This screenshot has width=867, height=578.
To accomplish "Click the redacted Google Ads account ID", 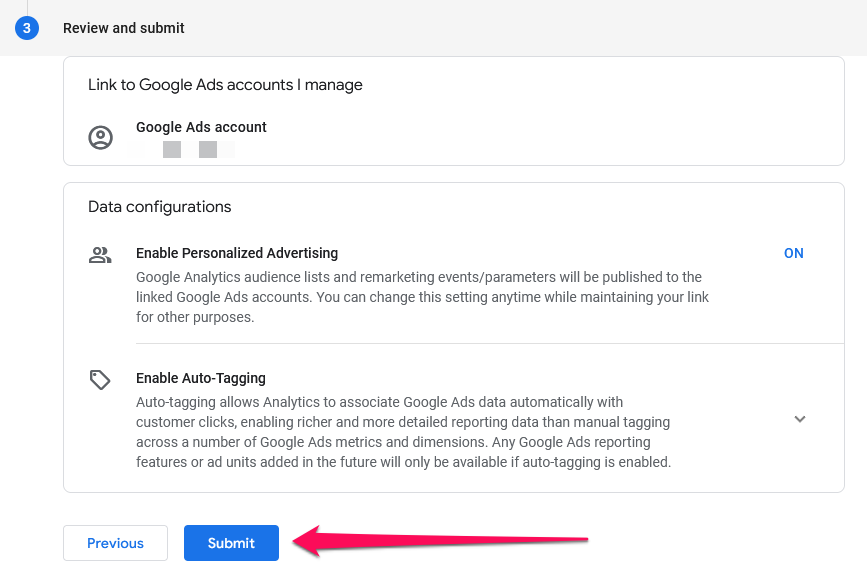I will click(182, 149).
